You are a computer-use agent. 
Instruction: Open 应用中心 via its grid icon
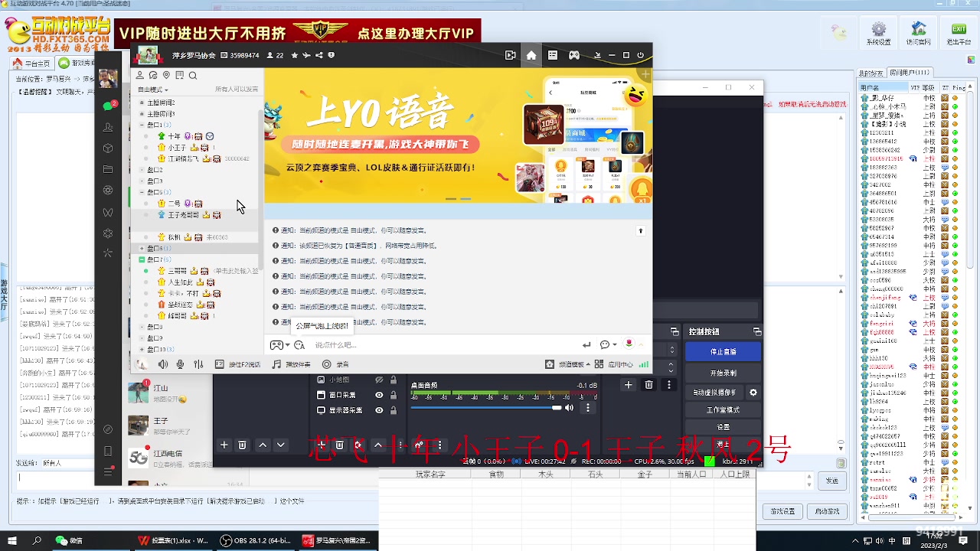click(x=599, y=364)
